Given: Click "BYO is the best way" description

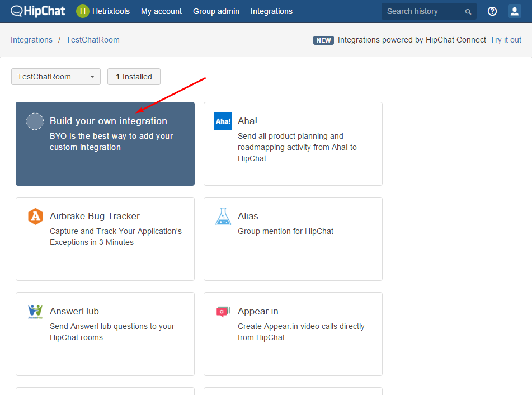Looking at the screenshot, I should click(111, 142).
